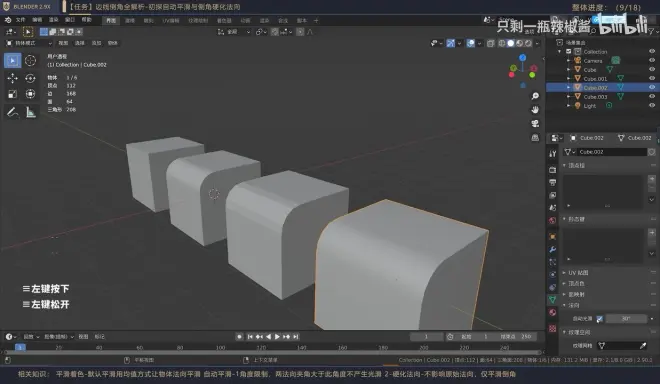Viewport: 660px width, 384px height.
Task: Add vertex group with plus button
Action: point(652,179)
